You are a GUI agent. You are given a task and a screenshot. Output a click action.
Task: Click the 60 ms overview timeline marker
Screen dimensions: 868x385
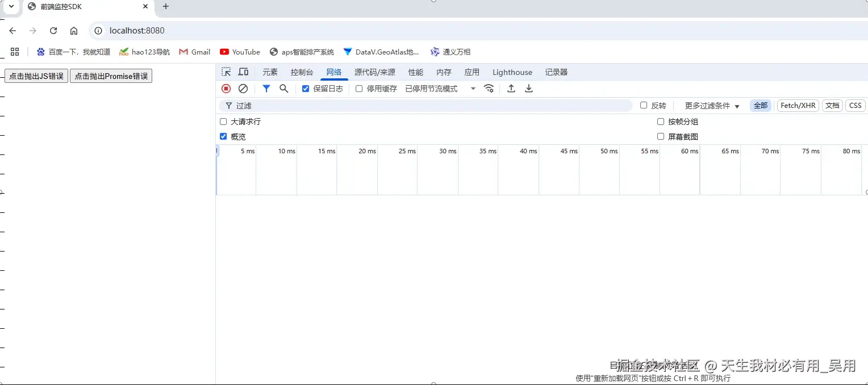(x=690, y=151)
